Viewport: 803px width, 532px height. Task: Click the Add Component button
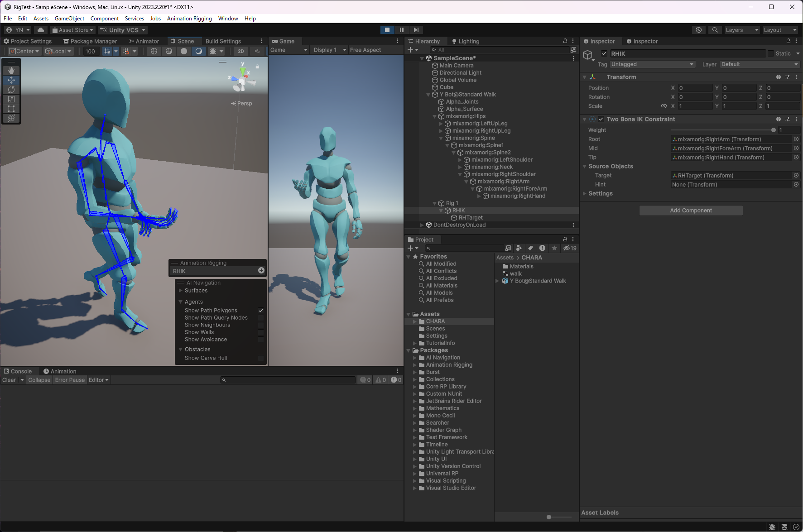click(691, 211)
